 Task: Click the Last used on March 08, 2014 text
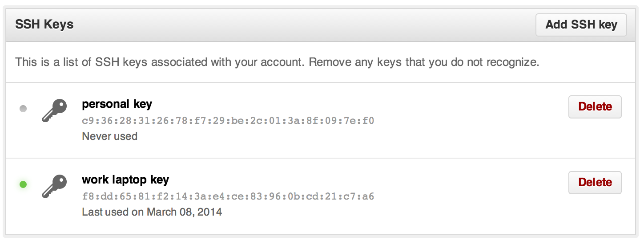(152, 212)
